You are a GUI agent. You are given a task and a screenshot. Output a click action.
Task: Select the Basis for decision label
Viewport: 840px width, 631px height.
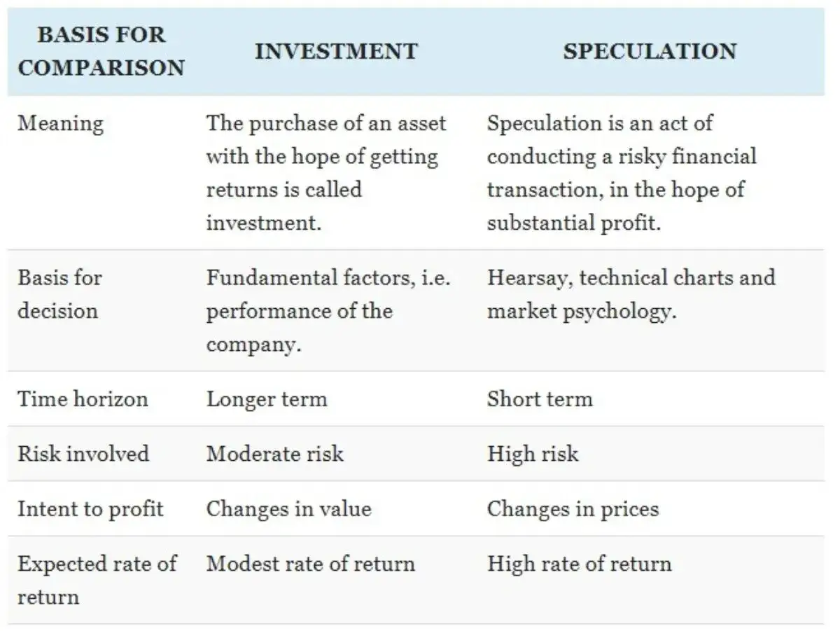point(59,294)
